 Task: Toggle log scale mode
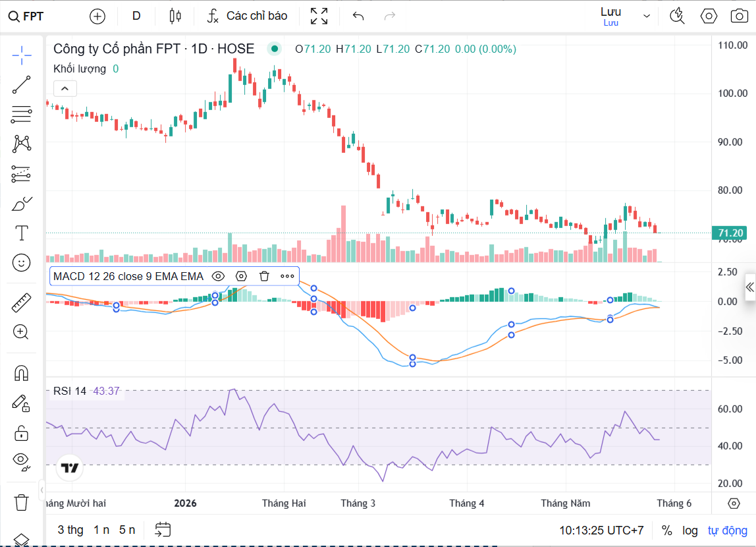tap(690, 531)
